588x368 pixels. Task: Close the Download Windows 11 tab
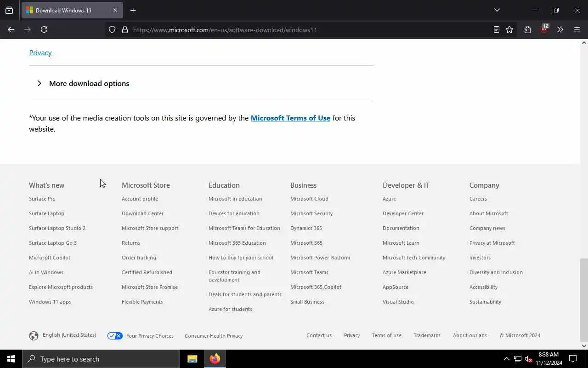point(115,10)
